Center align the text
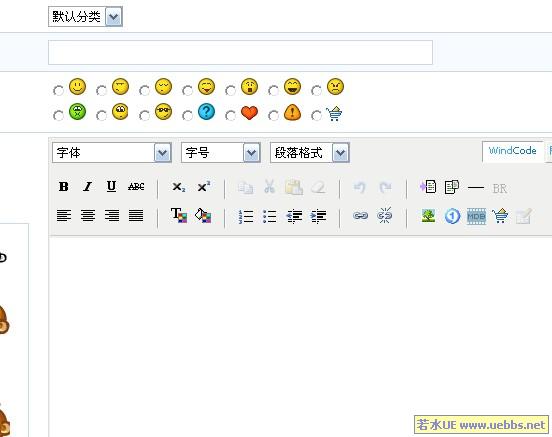The width and height of the screenshot is (552, 437). pyautogui.click(x=88, y=216)
